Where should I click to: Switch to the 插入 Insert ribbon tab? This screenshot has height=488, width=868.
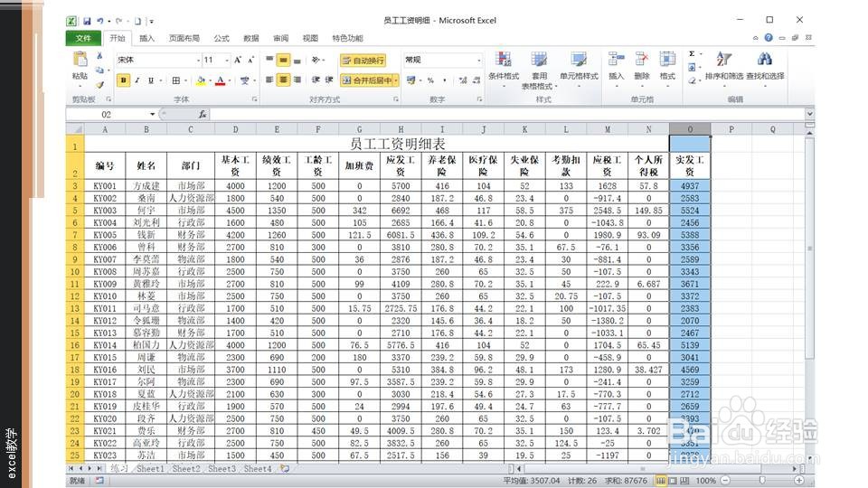(146, 38)
